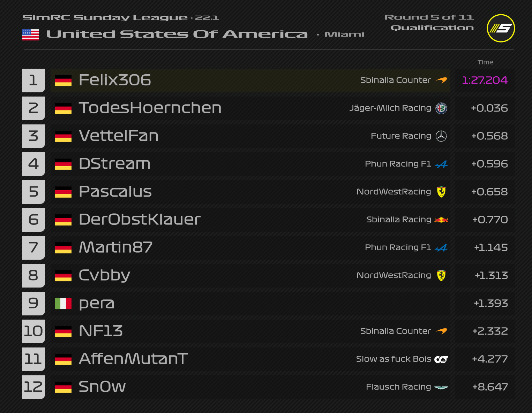This screenshot has height=413, width=532.
Task: Click the Italian flag next to pera
Action: click(63, 304)
